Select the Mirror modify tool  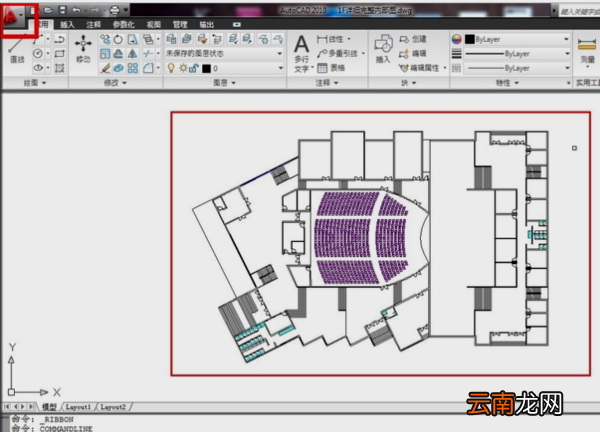tap(132, 54)
